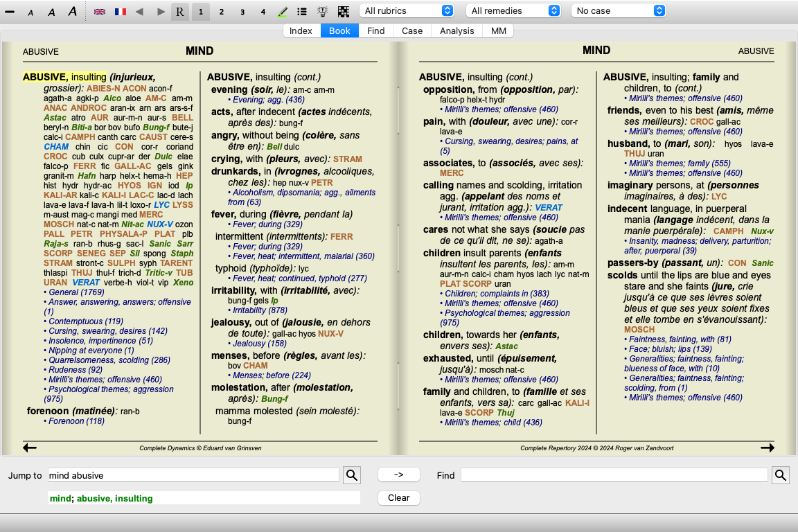Switch to the Analysis tab
Image resolution: width=798 pixels, height=532 pixels.
(x=457, y=30)
